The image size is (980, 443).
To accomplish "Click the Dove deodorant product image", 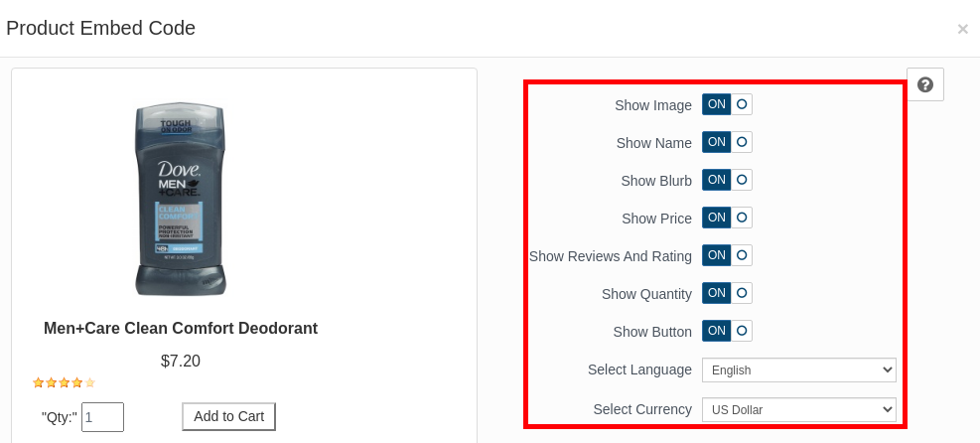I will click(181, 198).
